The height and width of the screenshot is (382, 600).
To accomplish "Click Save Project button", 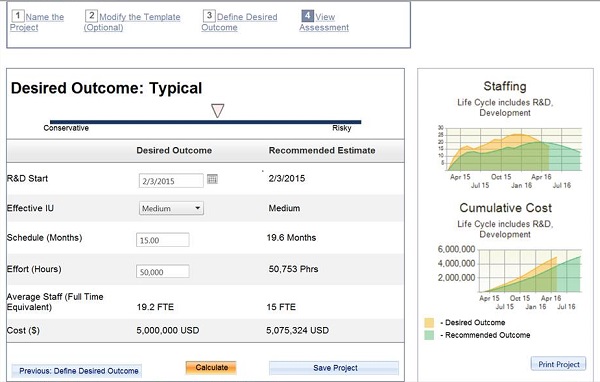I will tap(334, 368).
